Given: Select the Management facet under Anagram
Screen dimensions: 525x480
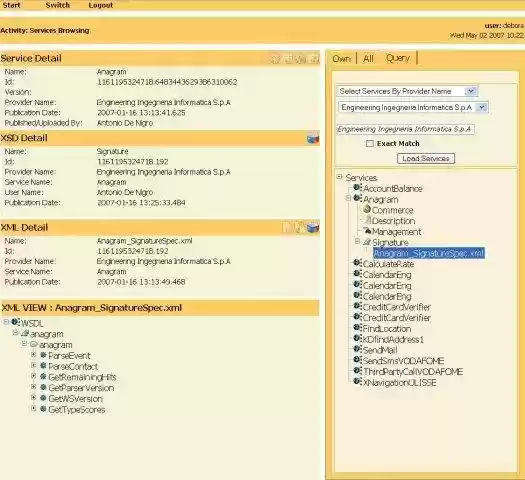Looking at the screenshot, I should tap(397, 232).
